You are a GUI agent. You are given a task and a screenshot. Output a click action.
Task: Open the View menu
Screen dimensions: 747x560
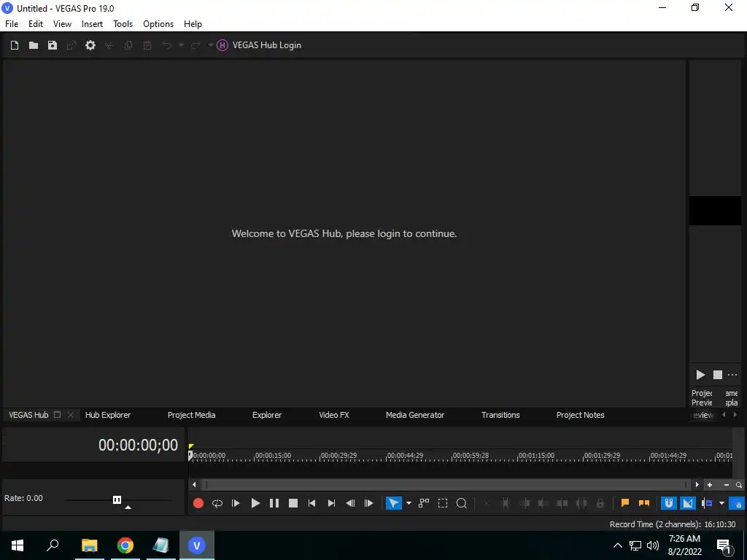(x=63, y=24)
